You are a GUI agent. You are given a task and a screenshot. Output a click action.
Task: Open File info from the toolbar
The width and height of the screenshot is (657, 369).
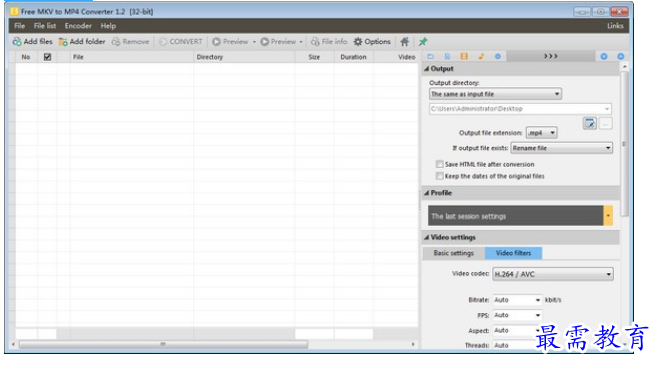point(329,41)
